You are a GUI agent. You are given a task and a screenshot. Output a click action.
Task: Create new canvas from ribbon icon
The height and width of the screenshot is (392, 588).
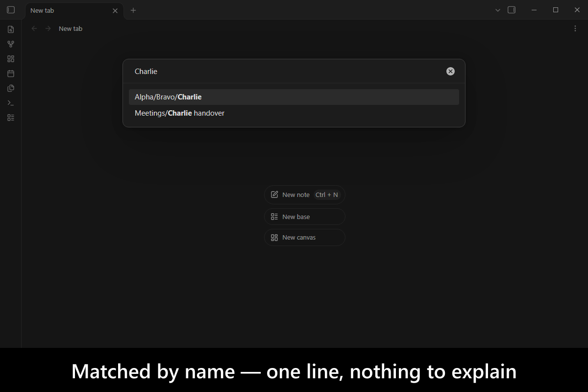tap(11, 59)
